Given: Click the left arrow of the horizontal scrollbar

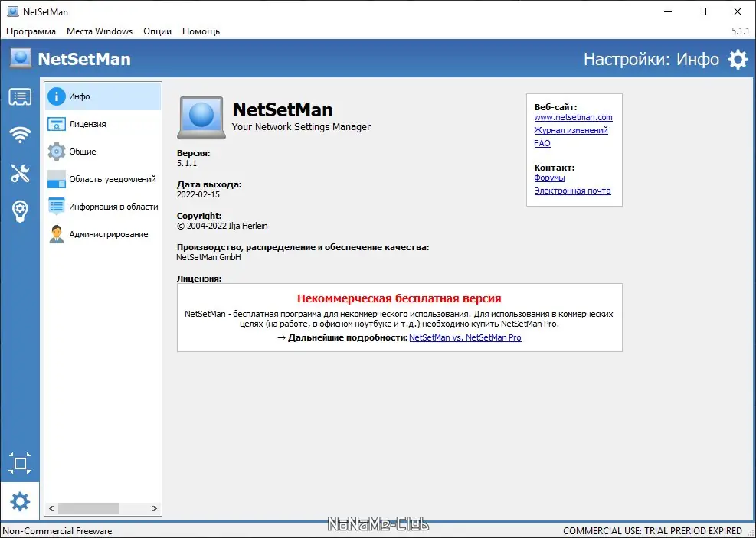Looking at the screenshot, I should click(51, 508).
